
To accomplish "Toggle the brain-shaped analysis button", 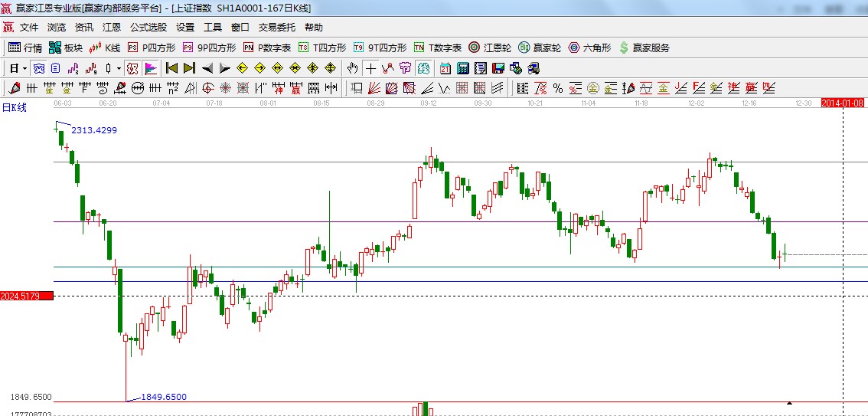I will (38, 68).
